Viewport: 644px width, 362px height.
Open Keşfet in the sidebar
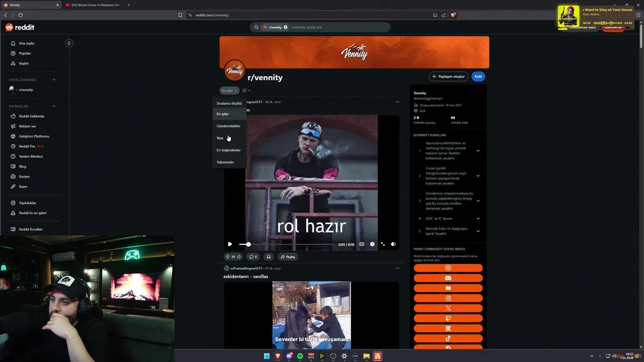coord(24,63)
